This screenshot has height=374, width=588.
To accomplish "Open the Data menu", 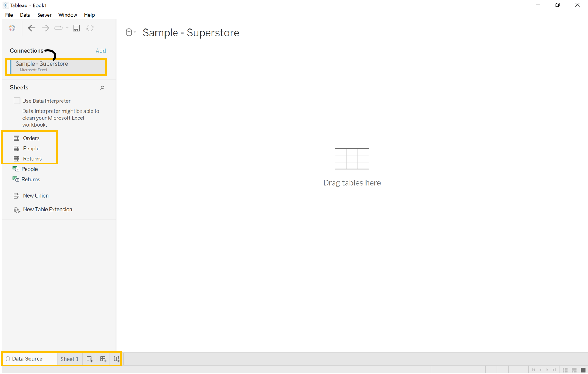I will (25, 15).
